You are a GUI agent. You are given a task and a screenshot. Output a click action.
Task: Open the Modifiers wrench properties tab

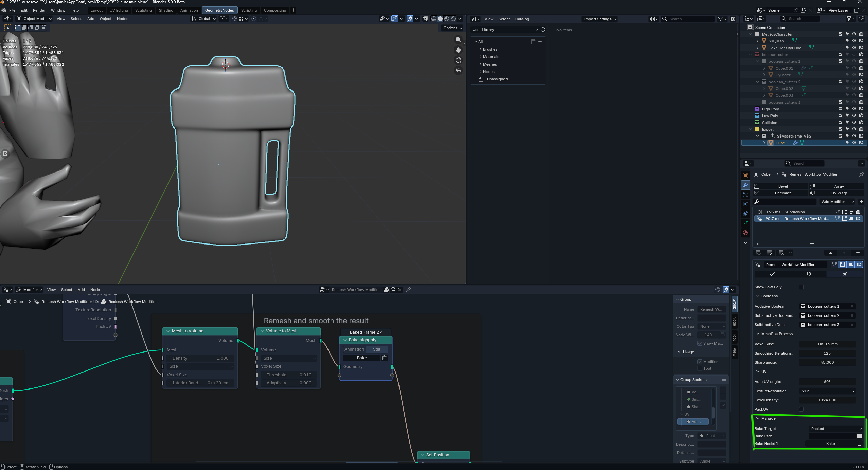pos(745,185)
